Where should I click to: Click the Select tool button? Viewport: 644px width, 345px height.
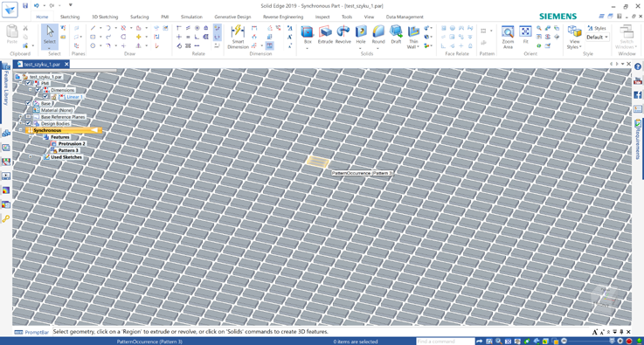point(49,36)
